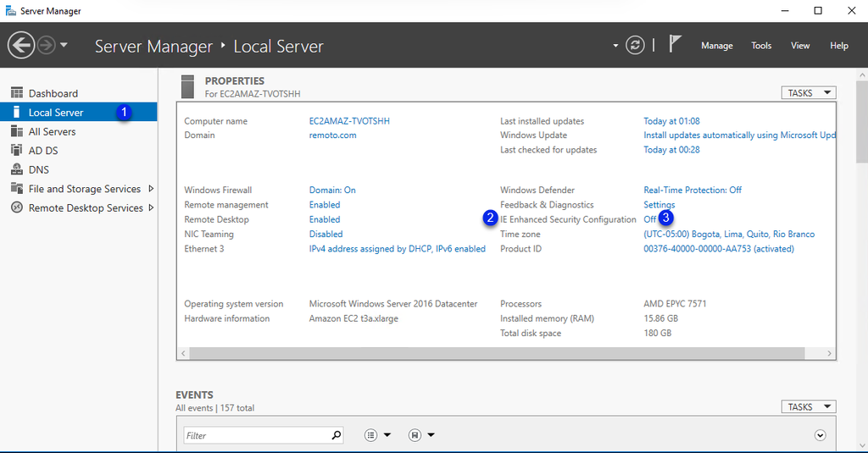Open the Manage menu
The width and height of the screenshot is (868, 453).
(x=717, y=46)
